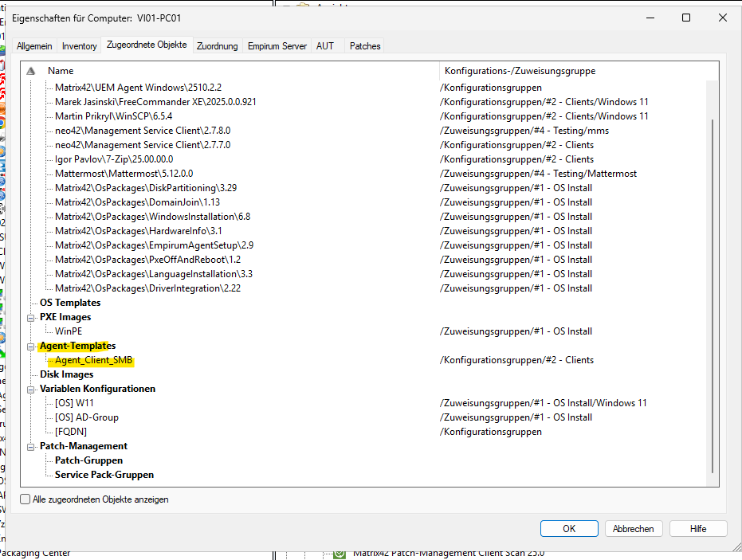Click the Abbrechen button
The image size is (742, 560).
pyautogui.click(x=634, y=528)
